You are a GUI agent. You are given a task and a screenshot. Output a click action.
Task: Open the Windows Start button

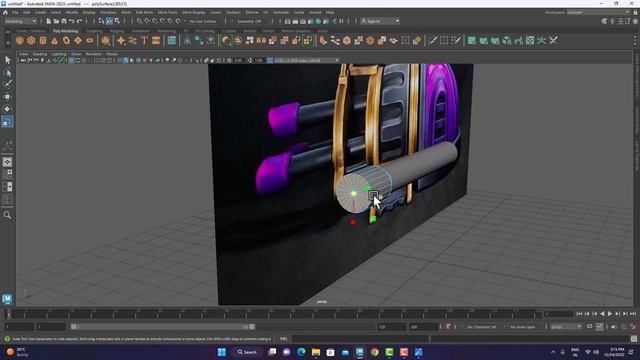pos(222,352)
